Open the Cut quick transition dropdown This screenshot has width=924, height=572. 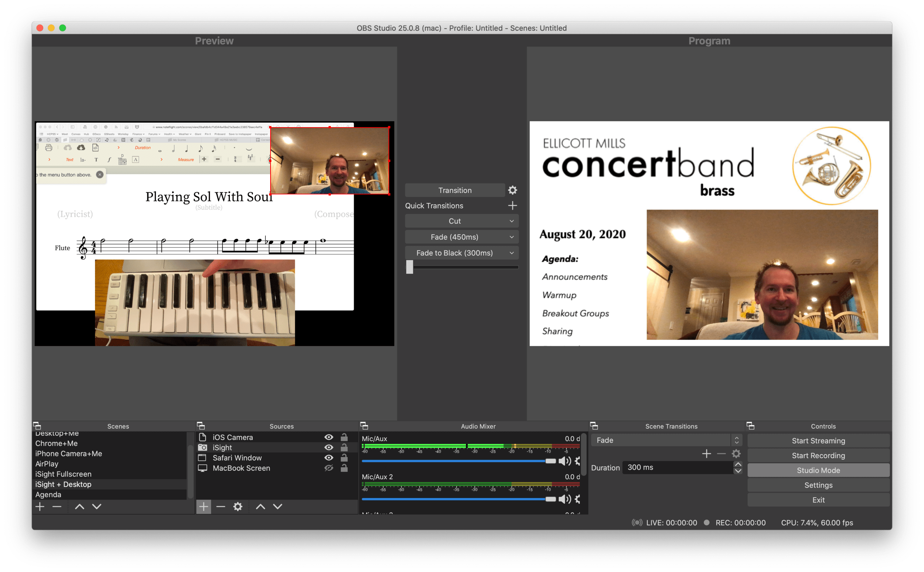pos(512,220)
